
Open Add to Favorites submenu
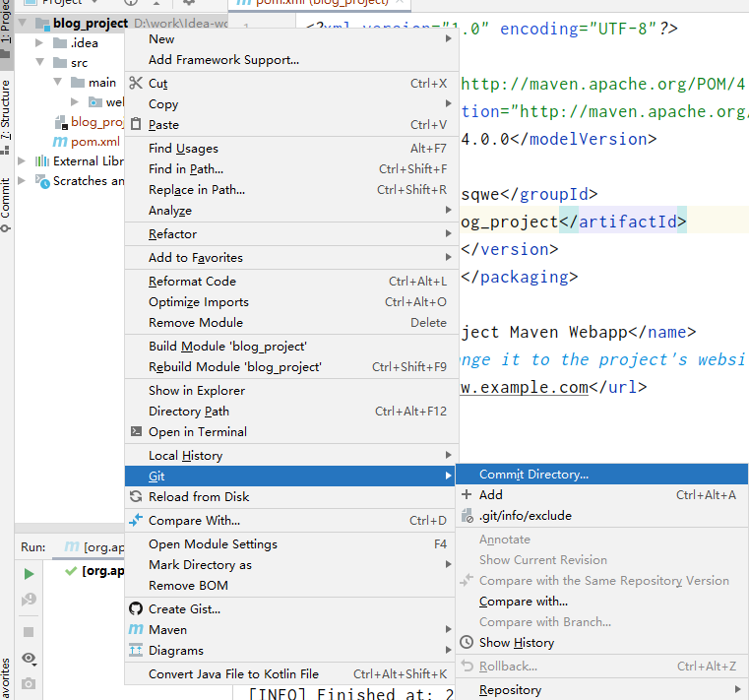[291, 258]
